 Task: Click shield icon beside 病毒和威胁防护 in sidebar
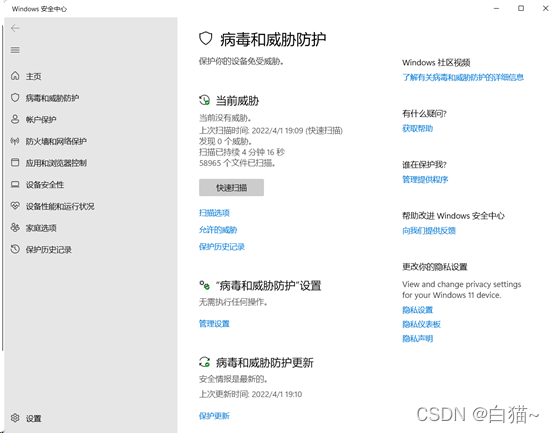(x=15, y=97)
